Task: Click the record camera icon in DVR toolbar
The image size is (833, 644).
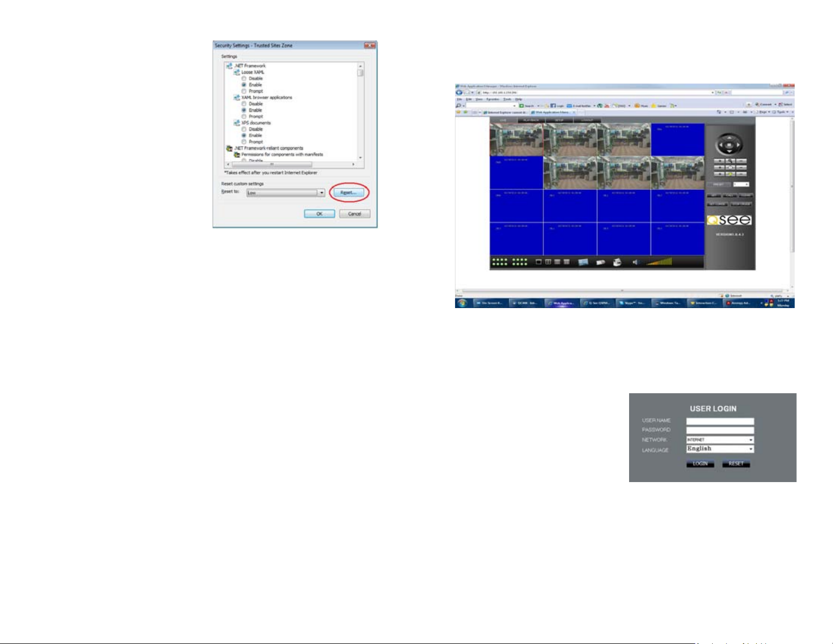Action: (601, 262)
